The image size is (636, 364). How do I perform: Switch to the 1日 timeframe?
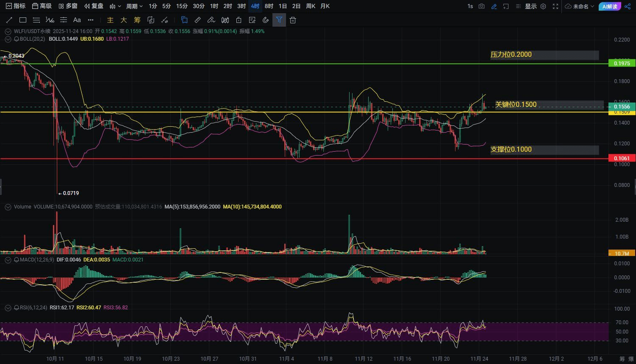(283, 6)
